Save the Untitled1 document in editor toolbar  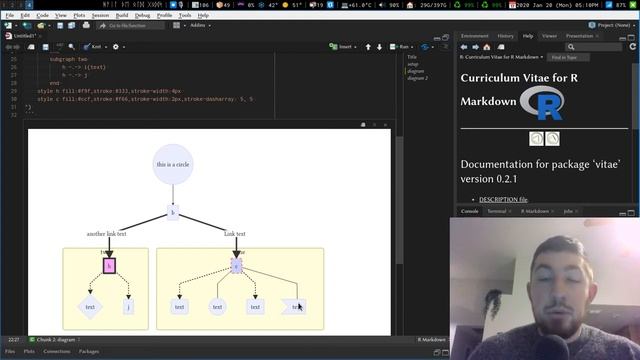pyautogui.click(x=46, y=47)
